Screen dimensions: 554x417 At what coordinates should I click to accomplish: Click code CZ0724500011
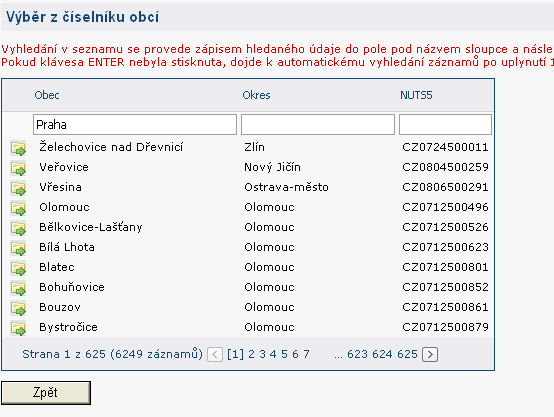[x=445, y=147]
